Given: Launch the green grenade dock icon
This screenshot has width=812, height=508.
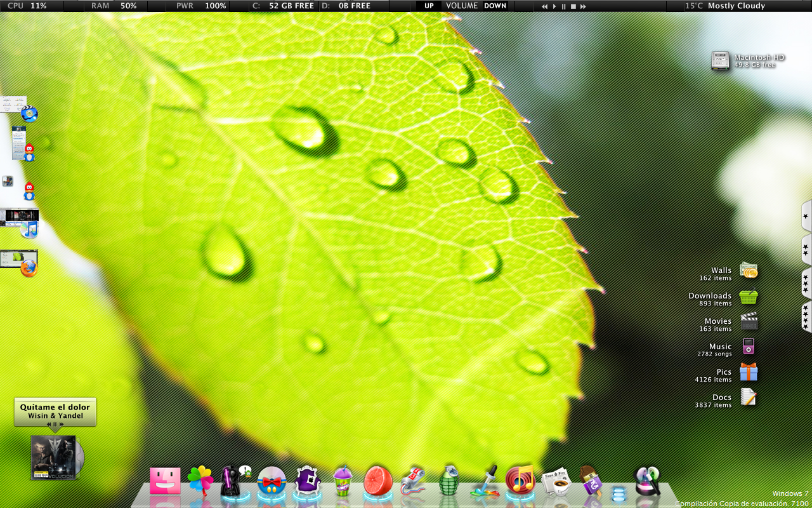Looking at the screenshot, I should (449, 480).
